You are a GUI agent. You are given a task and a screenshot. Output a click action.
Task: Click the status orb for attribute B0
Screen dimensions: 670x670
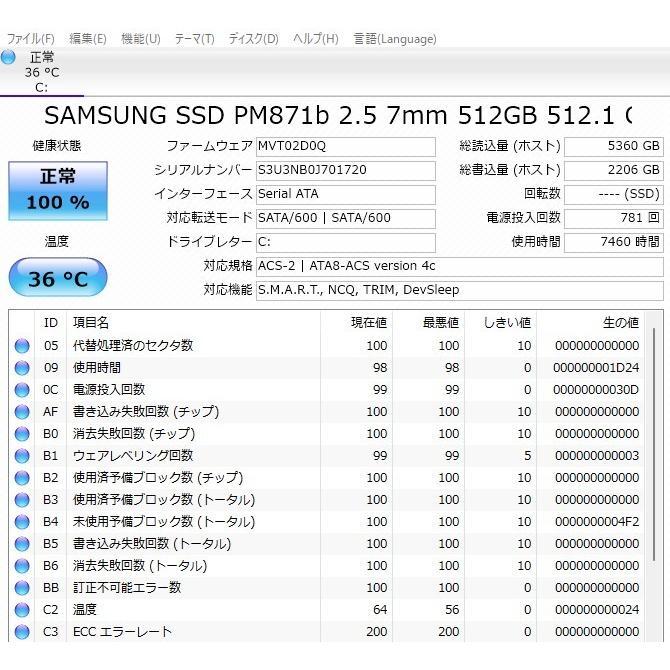22,434
